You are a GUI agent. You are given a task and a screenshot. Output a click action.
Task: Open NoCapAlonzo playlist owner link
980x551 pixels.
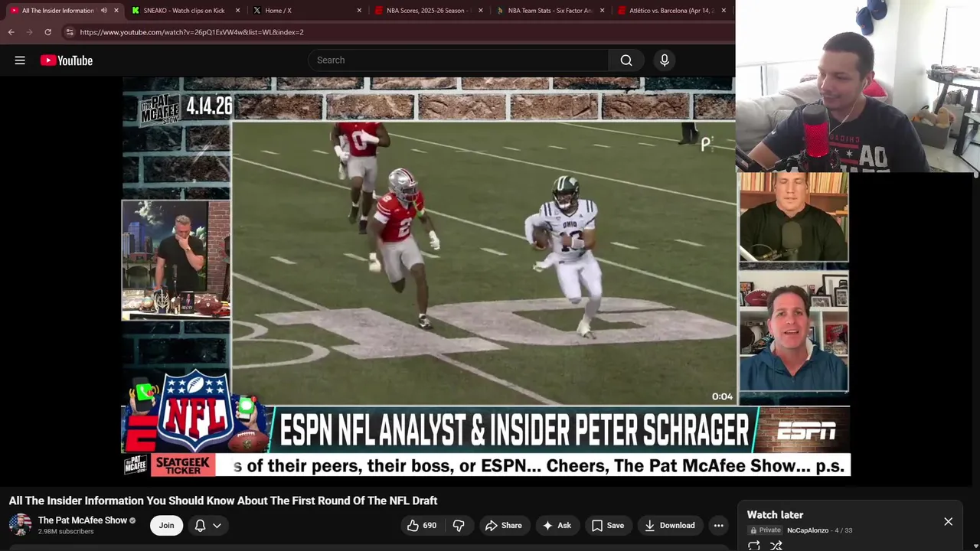click(808, 530)
